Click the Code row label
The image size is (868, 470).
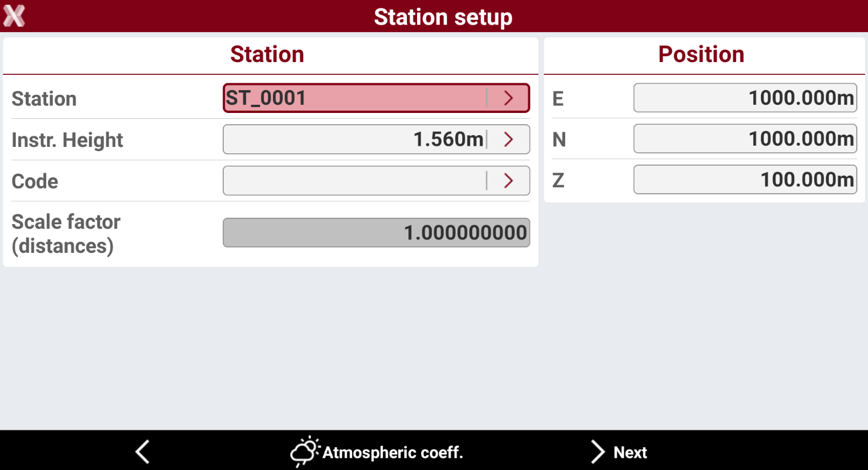point(35,181)
